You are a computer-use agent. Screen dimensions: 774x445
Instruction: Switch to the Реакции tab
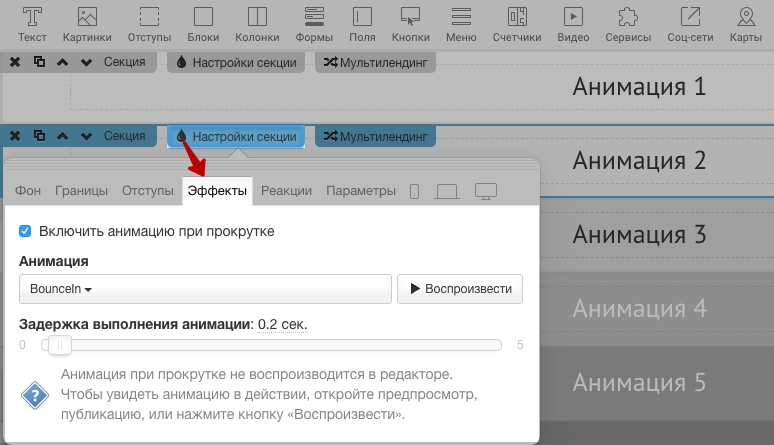[x=286, y=191]
